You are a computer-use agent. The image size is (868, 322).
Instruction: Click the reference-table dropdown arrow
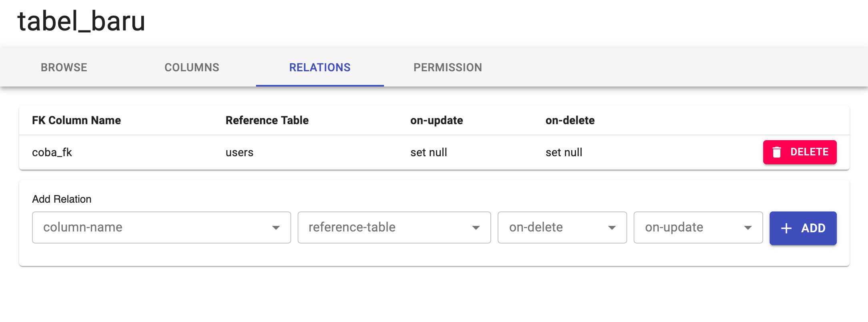tap(476, 228)
